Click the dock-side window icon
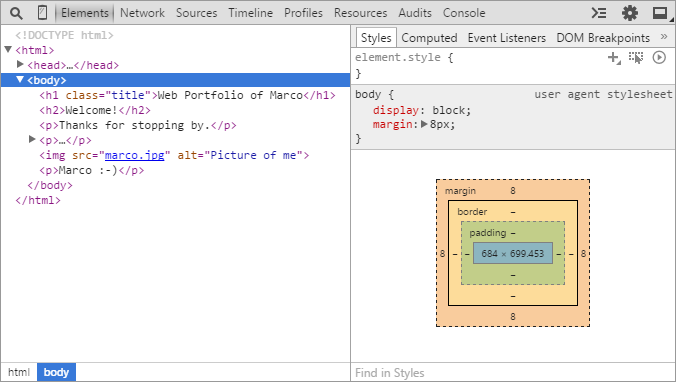 click(660, 13)
